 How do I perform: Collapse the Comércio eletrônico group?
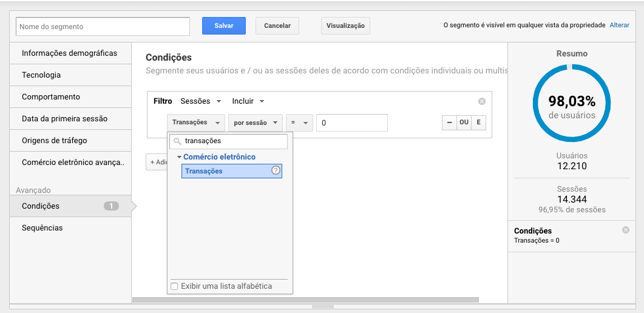[x=180, y=157]
